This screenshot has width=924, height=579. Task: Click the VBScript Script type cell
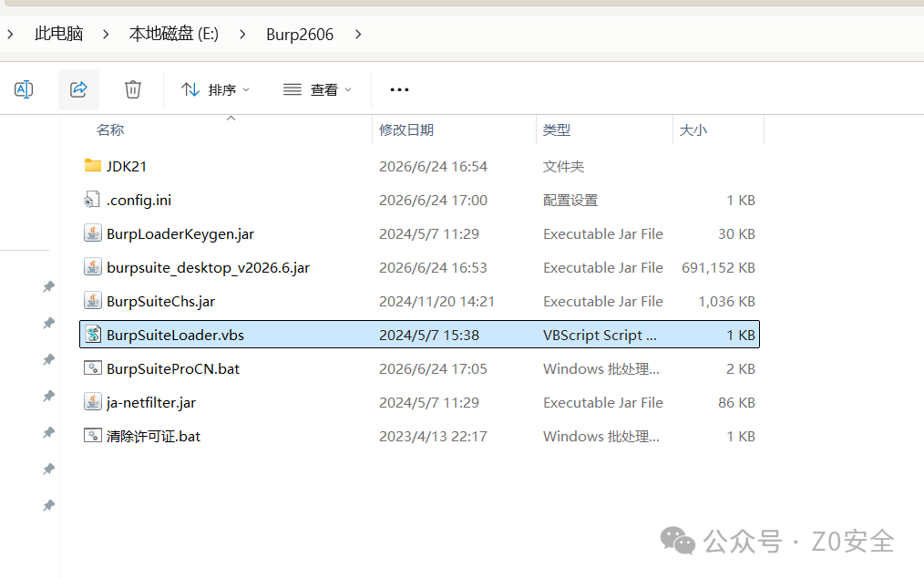[x=600, y=335]
